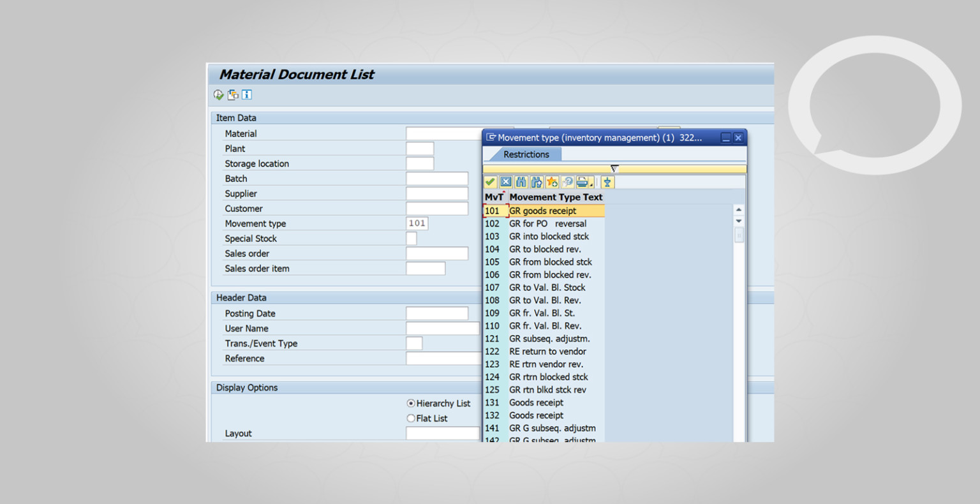Open Find in the movement type list
The width and height of the screenshot is (980, 504).
pos(521,182)
